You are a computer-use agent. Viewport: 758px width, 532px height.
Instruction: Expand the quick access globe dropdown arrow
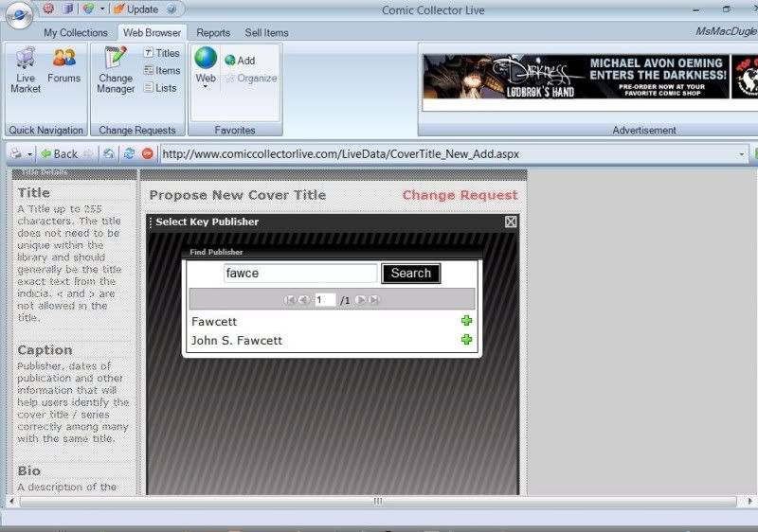click(102, 9)
